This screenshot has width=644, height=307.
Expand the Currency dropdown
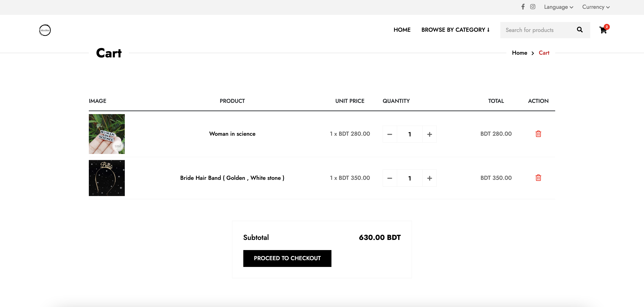pyautogui.click(x=596, y=7)
